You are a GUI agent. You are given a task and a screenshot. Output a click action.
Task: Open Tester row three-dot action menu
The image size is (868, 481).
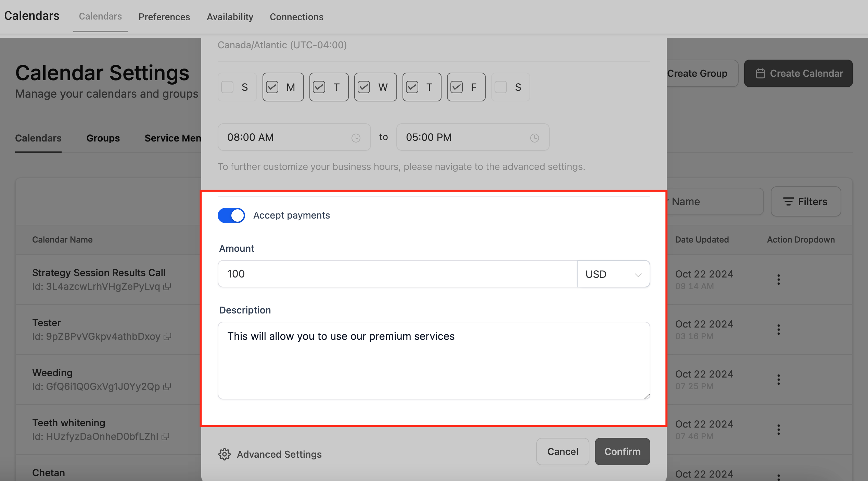coord(778,330)
